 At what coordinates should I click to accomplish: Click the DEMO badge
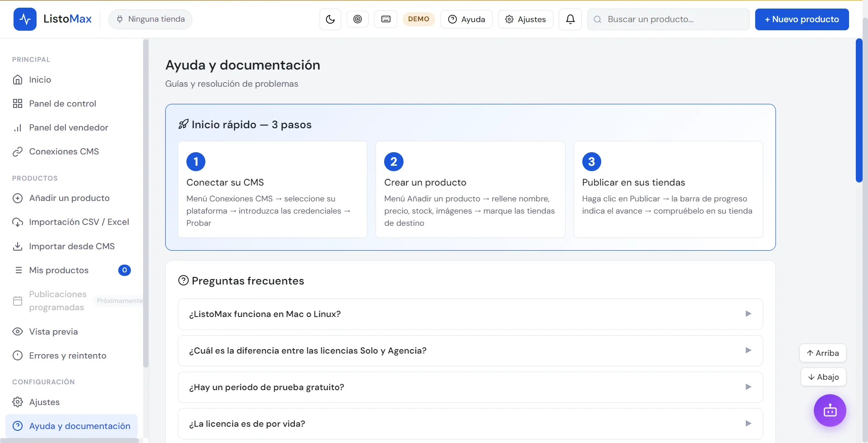418,19
